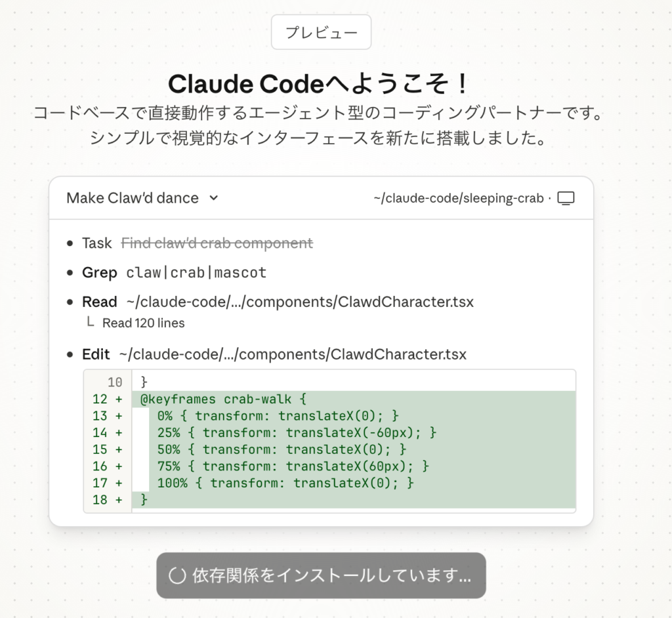672x618 pixels.
Task: Expand the Edit ClawdCharacter.tsx step
Action: pyautogui.click(x=274, y=354)
